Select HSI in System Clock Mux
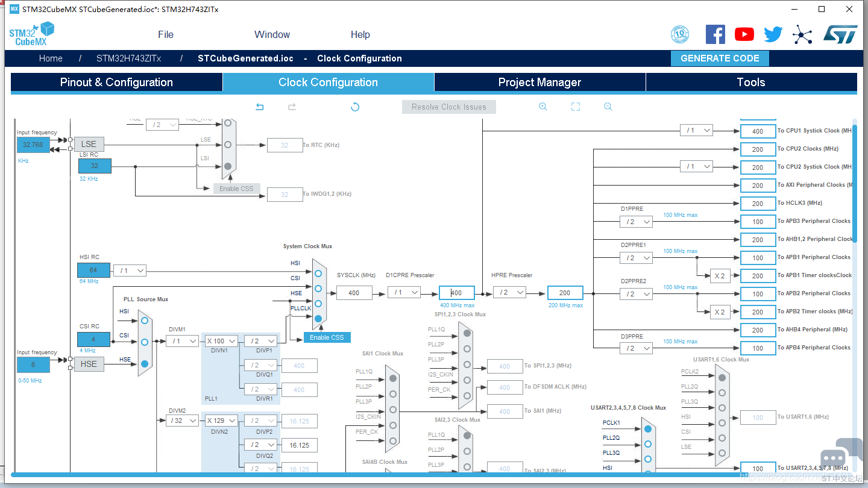Viewport: 868px width, 488px height. pyautogui.click(x=318, y=273)
